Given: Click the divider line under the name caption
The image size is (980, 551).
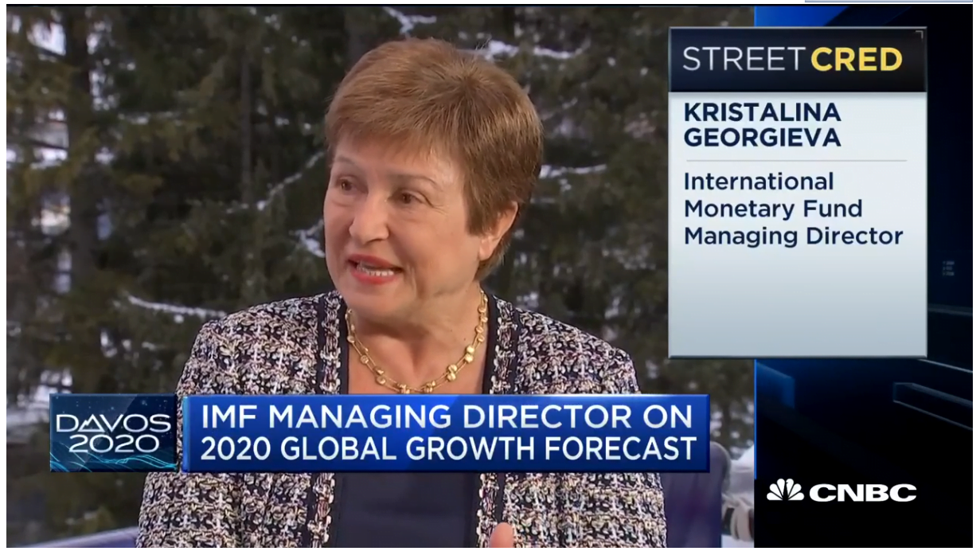Looking at the screenshot, I should pos(795,161).
